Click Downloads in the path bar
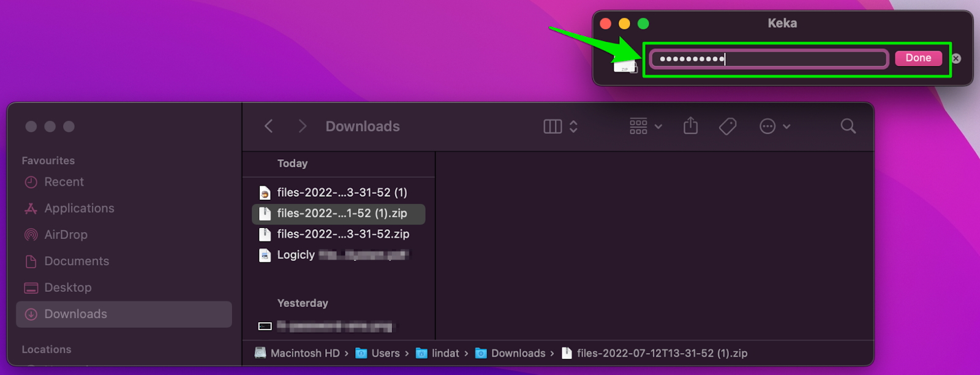 click(x=510, y=353)
